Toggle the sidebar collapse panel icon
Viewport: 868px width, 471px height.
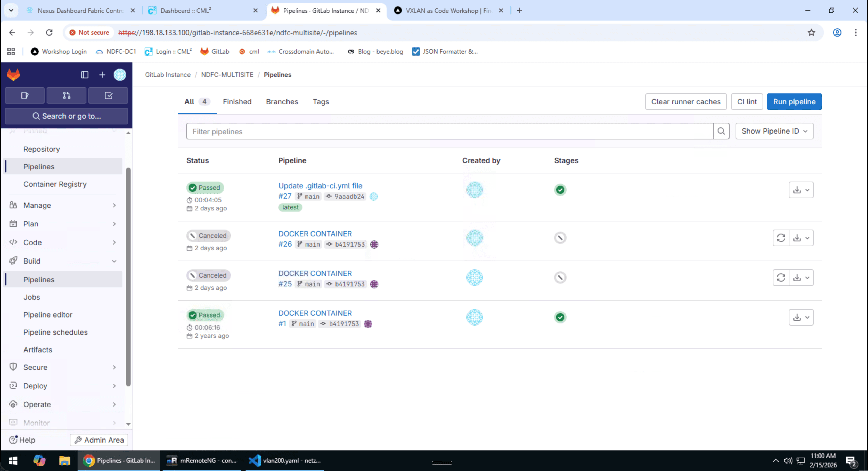click(x=85, y=75)
